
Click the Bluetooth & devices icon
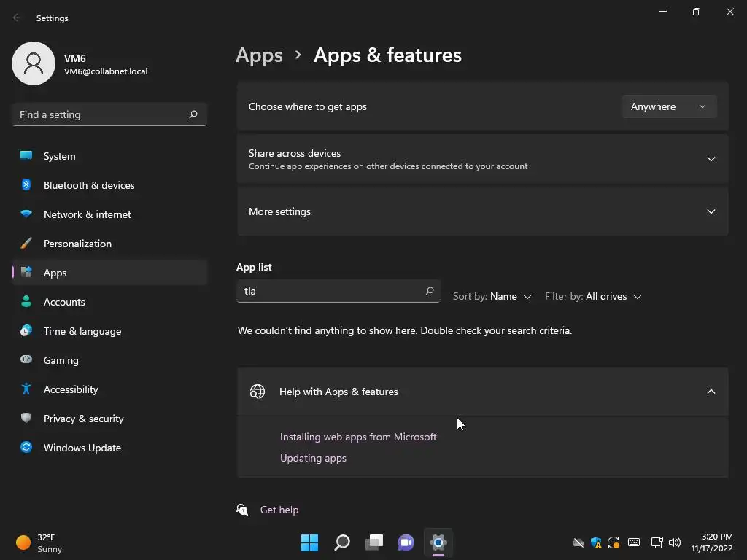tap(26, 185)
